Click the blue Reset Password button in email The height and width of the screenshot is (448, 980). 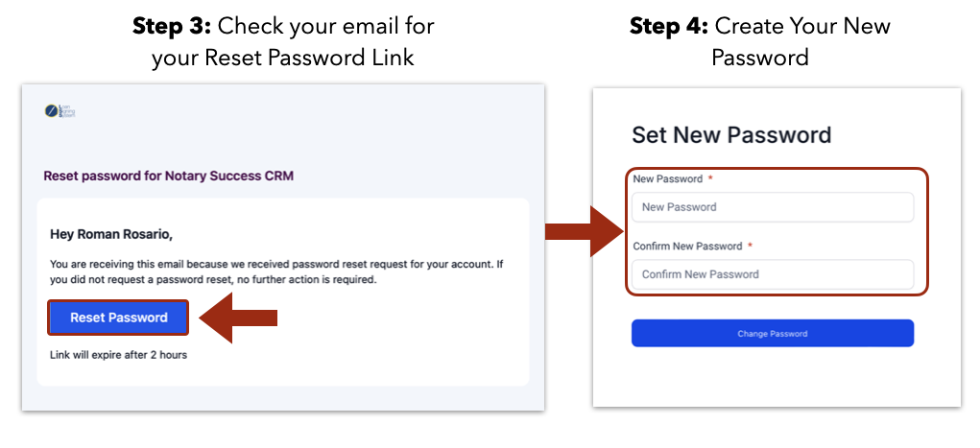click(118, 318)
